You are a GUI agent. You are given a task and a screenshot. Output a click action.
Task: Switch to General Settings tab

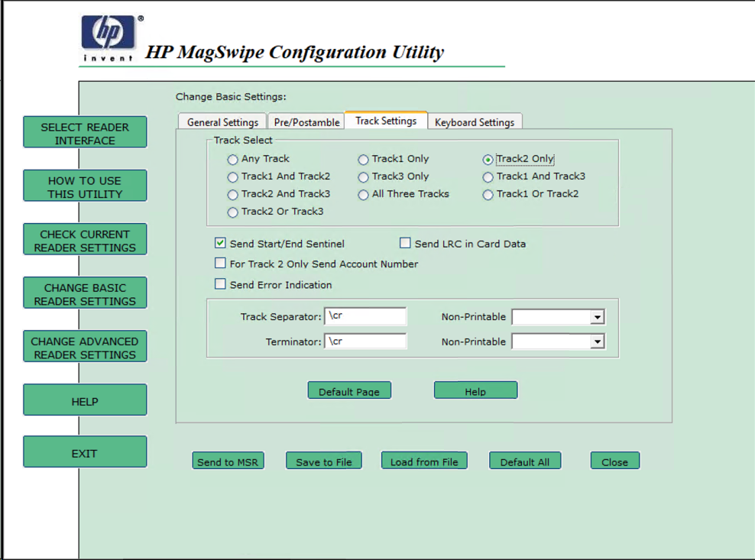pos(222,122)
